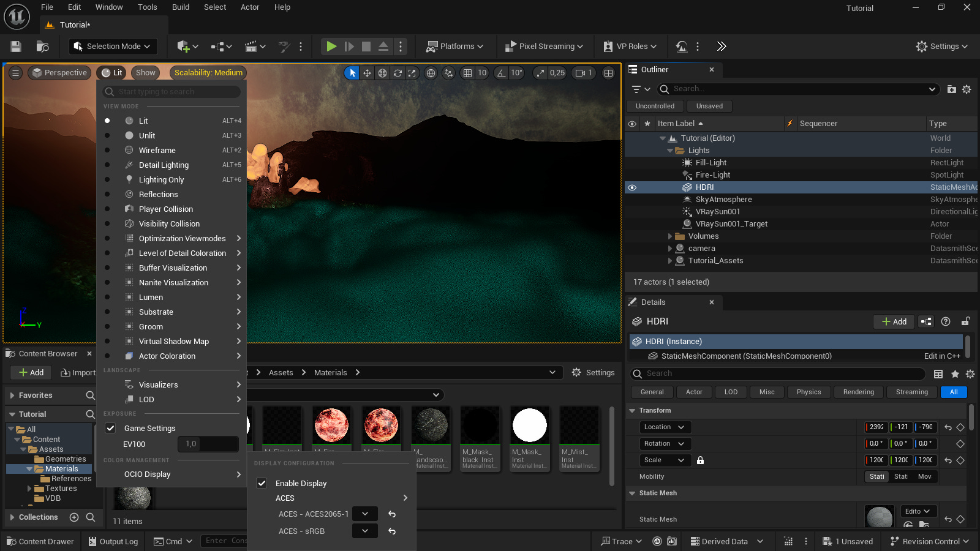
Task: Collapse the Lights folder in the Outliner
Action: [669, 151]
